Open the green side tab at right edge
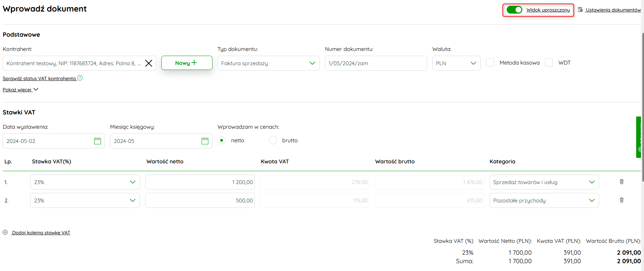The image size is (644, 271). pyautogui.click(x=639, y=137)
